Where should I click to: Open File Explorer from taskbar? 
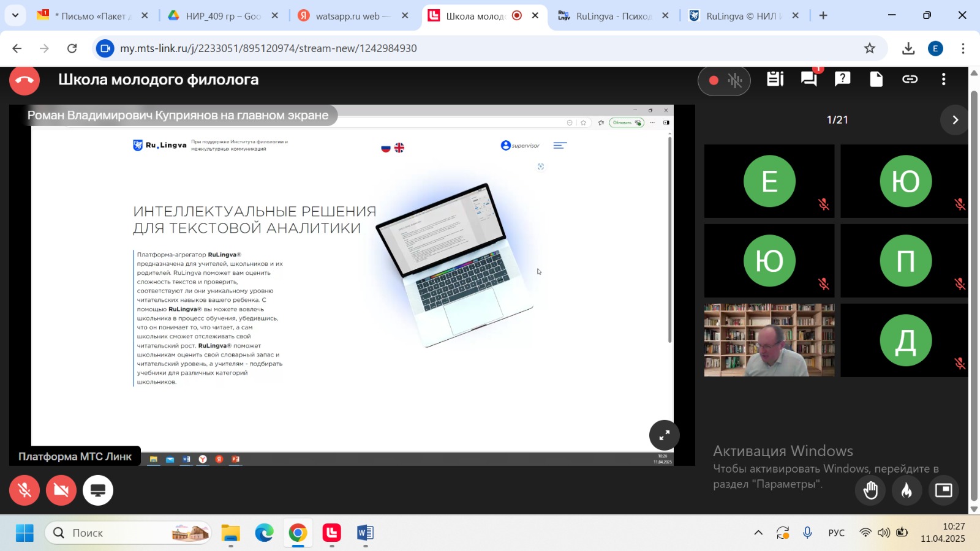[230, 533]
